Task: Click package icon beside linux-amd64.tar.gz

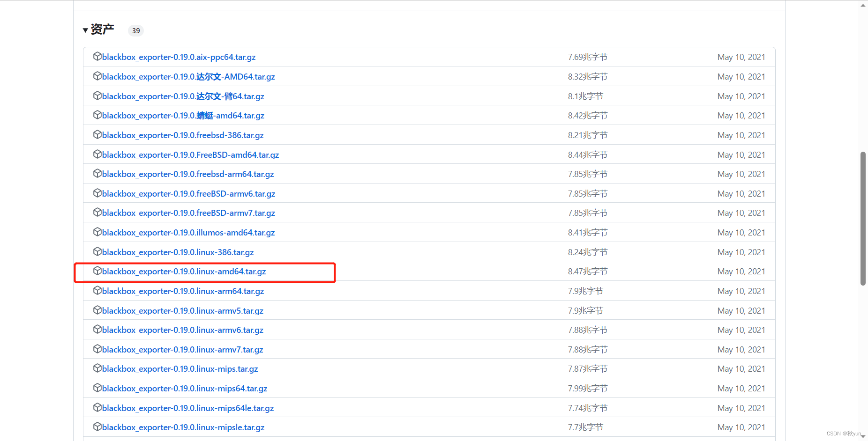Action: coord(97,271)
